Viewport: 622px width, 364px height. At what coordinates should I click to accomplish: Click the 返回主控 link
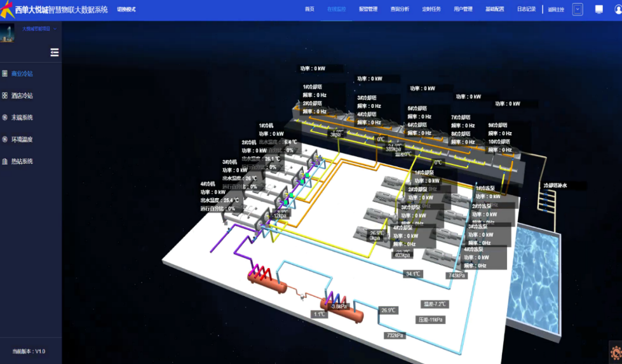556,10
